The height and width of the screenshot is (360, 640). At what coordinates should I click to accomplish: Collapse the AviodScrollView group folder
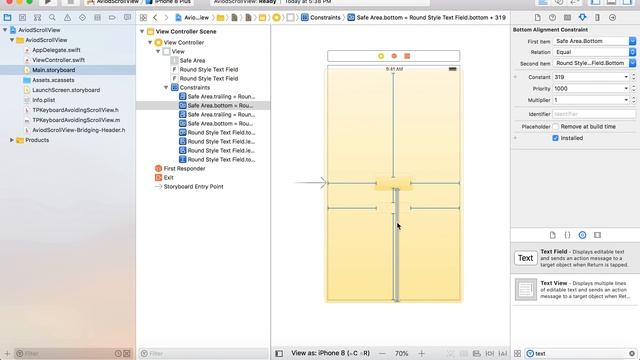coord(12,40)
